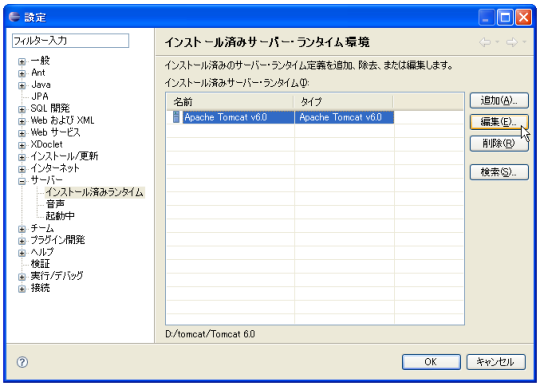Expand the チーム tree node
Screen dimensions: 540x386
click(22, 229)
